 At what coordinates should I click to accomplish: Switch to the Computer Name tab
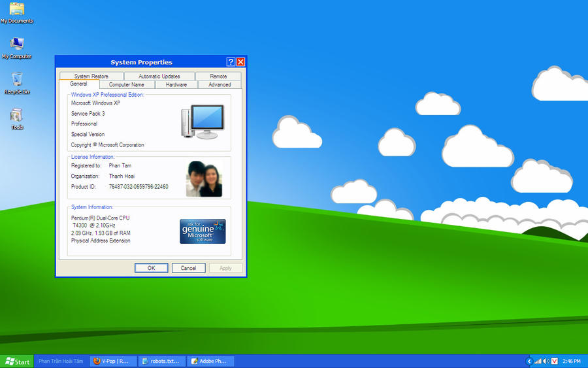[x=127, y=85]
